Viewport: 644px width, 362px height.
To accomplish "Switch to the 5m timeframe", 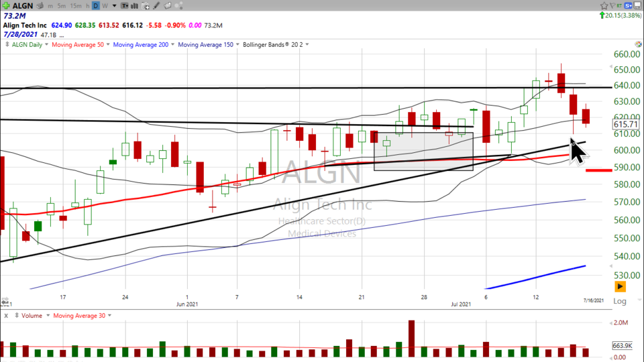I will click(61, 6).
